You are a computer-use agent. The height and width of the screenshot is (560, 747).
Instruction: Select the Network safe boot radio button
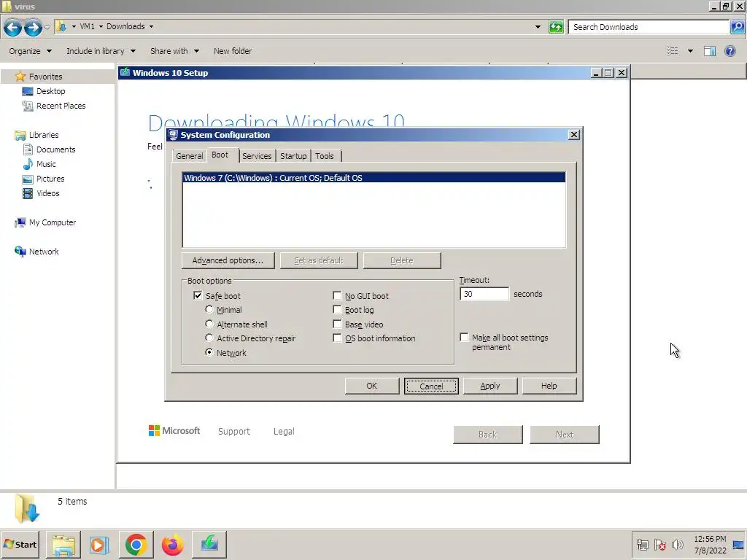click(209, 352)
